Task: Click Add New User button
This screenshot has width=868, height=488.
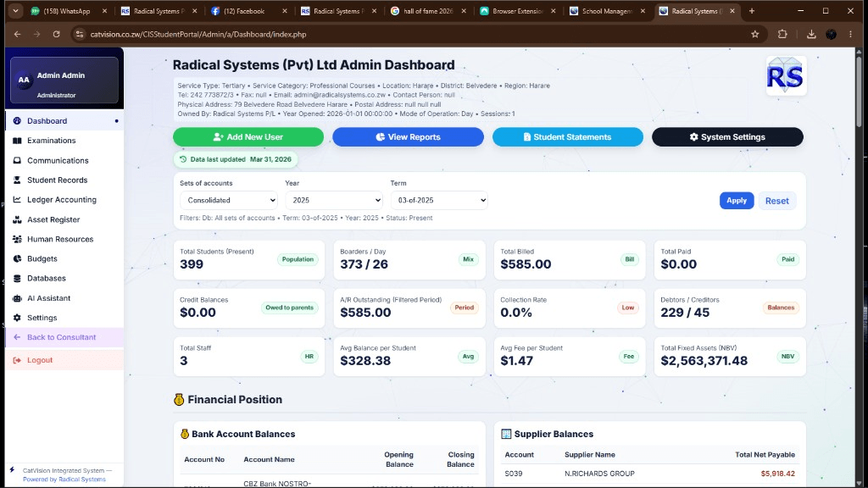Action: tap(248, 136)
